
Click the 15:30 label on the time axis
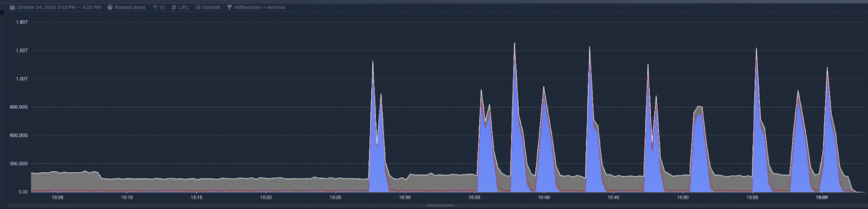(x=405, y=197)
